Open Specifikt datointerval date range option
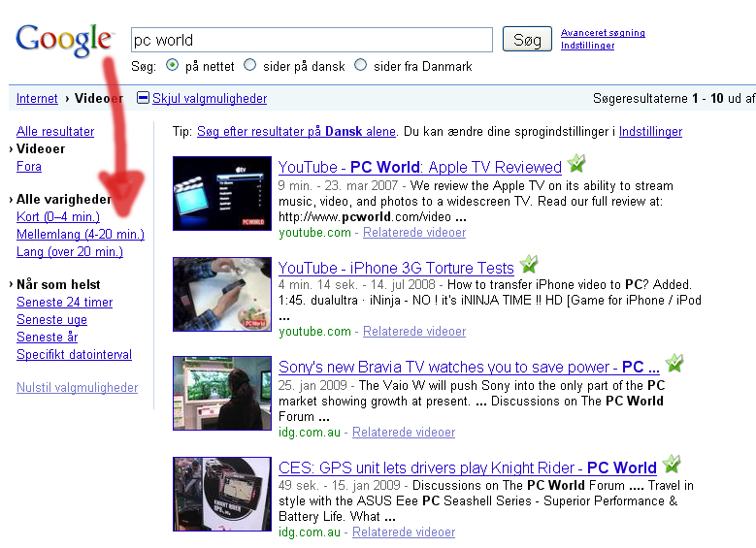This screenshot has width=756, height=548. point(74,354)
